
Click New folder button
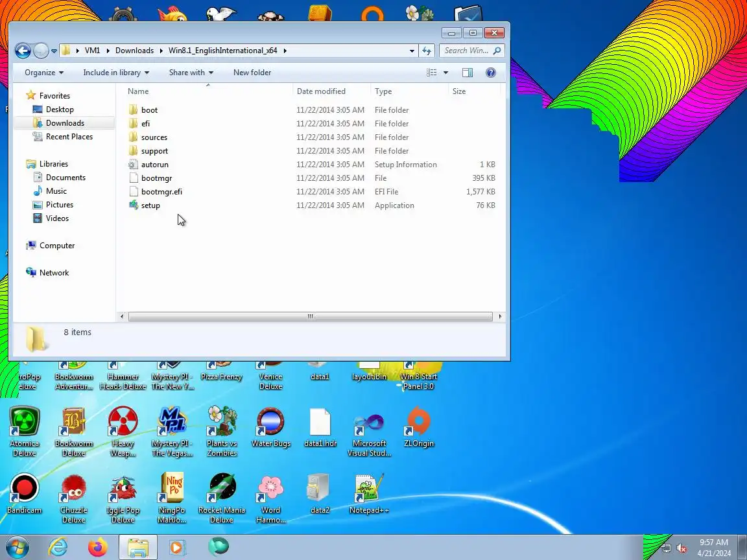coord(252,73)
